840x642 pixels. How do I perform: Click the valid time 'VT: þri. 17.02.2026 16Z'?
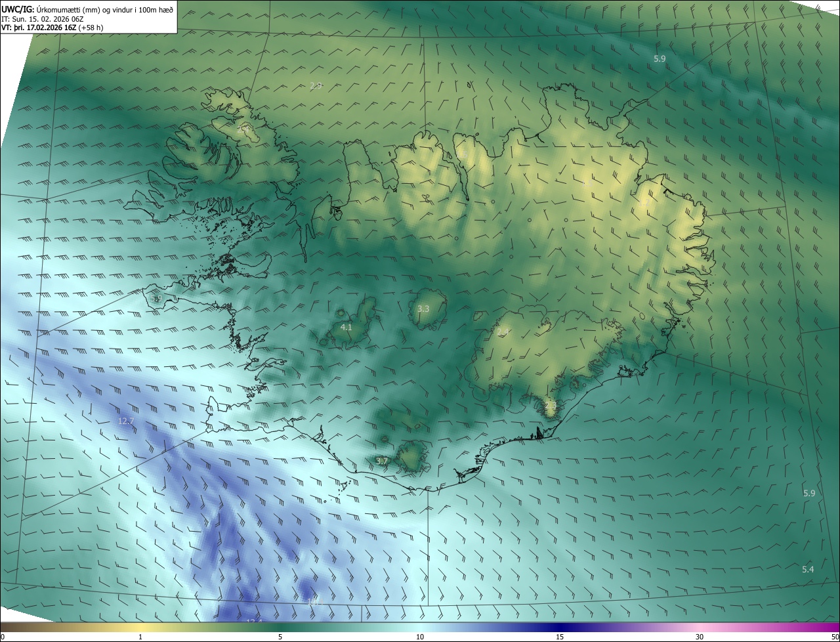38,28
